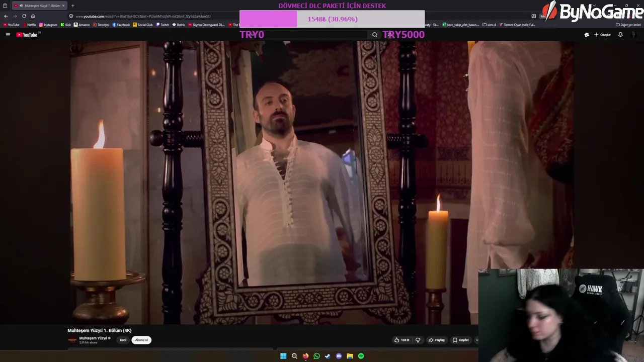Open Firefox from the taskbar
This screenshot has height=362, width=644.
click(305, 356)
